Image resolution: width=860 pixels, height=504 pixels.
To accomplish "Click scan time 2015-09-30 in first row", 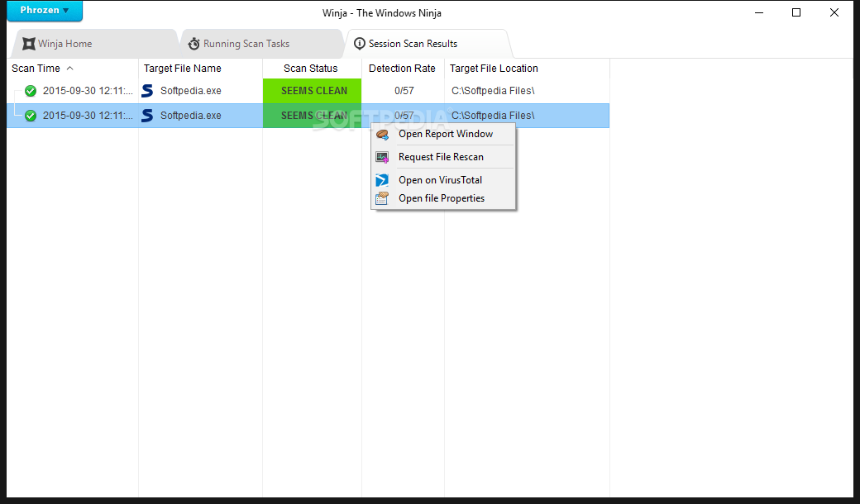I will click(x=88, y=91).
